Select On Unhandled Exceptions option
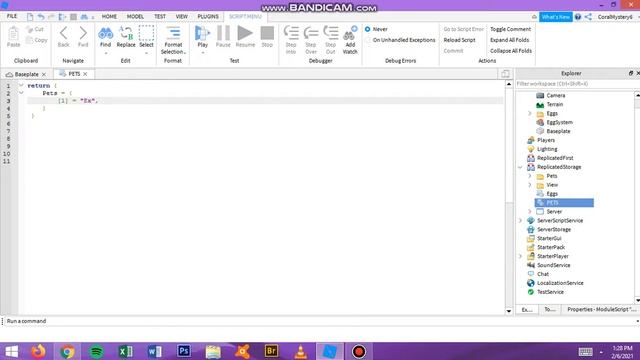 coord(368,40)
